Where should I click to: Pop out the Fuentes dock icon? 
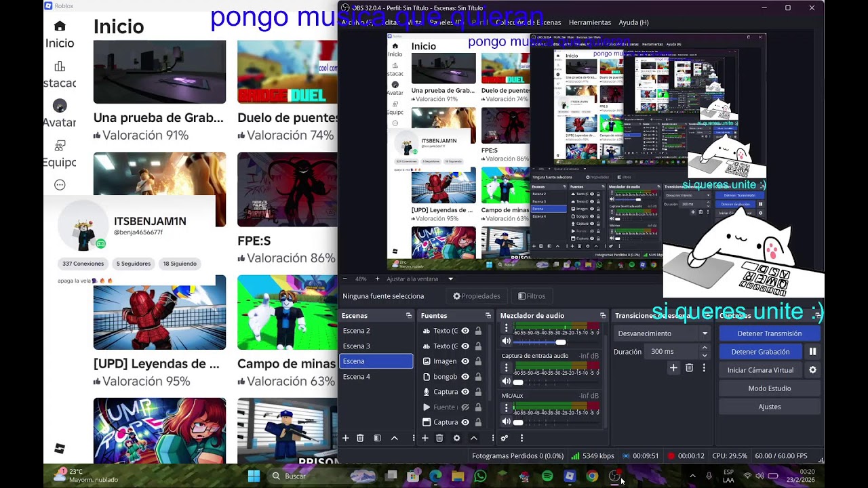coord(488,316)
